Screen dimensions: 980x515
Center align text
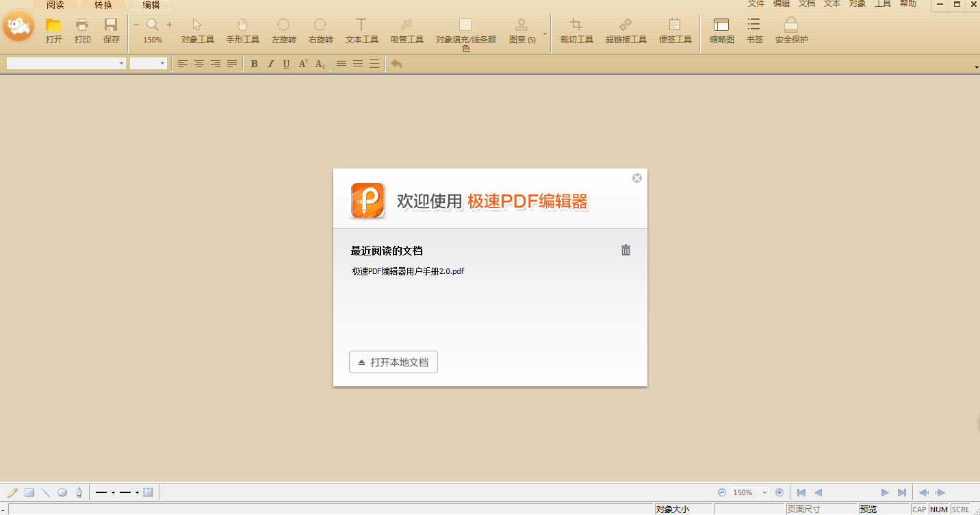click(x=199, y=64)
